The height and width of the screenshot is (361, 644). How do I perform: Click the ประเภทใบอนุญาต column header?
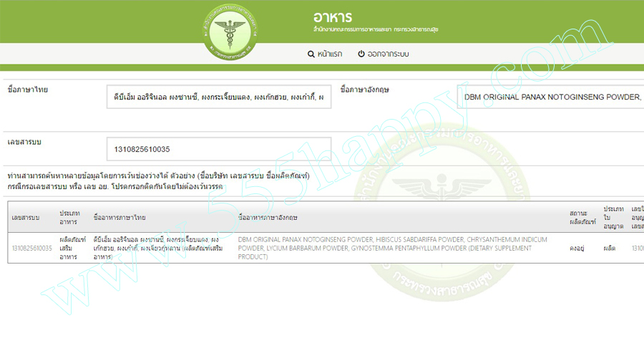(x=614, y=218)
